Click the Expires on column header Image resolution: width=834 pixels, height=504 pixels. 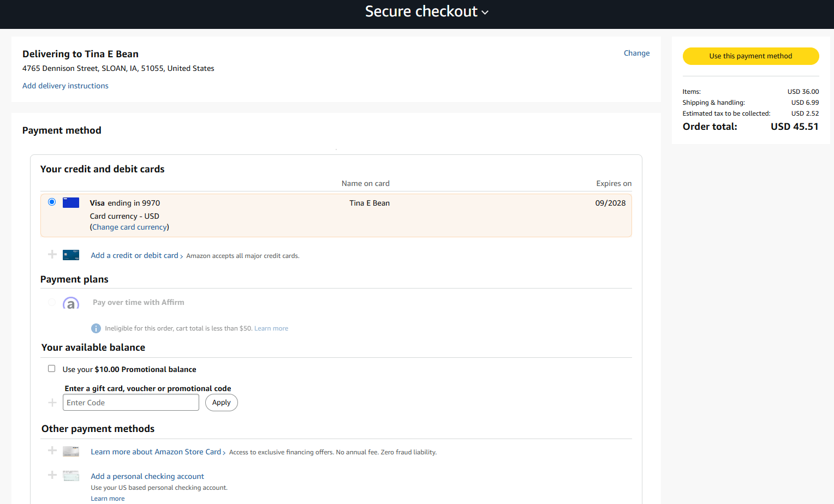tap(614, 183)
